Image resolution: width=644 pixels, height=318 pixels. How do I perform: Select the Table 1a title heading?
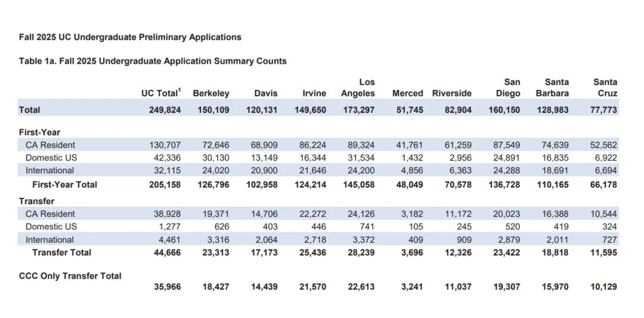(x=153, y=61)
